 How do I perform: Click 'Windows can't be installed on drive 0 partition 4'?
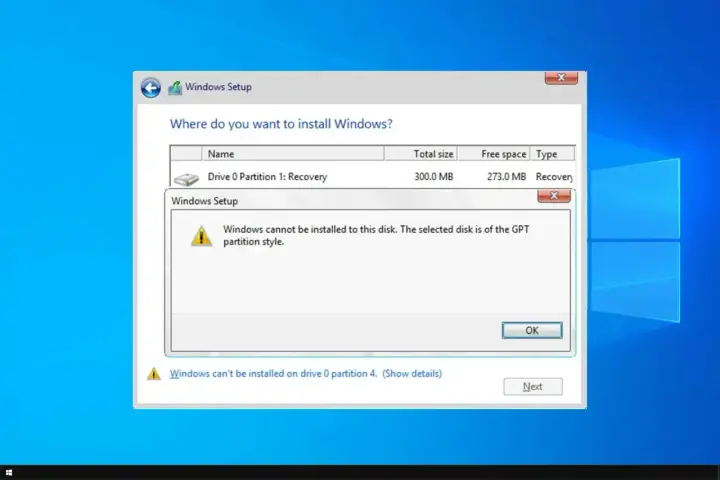coord(273,373)
